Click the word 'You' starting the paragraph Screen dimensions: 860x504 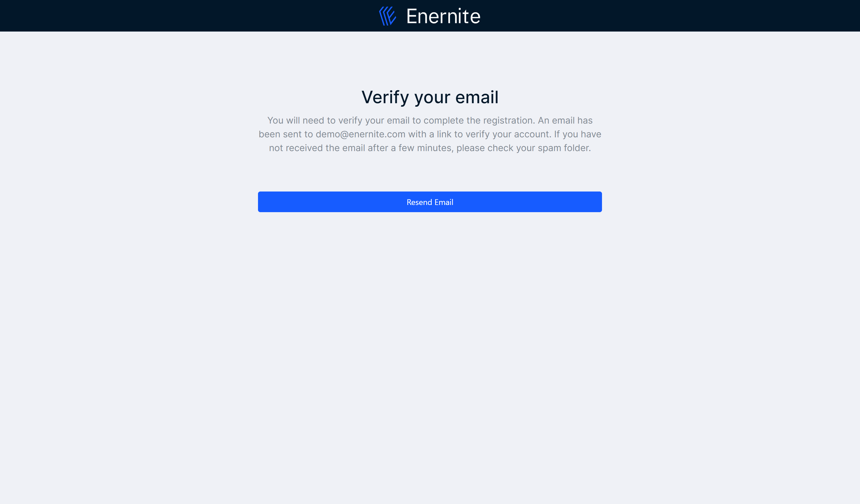[x=275, y=120]
